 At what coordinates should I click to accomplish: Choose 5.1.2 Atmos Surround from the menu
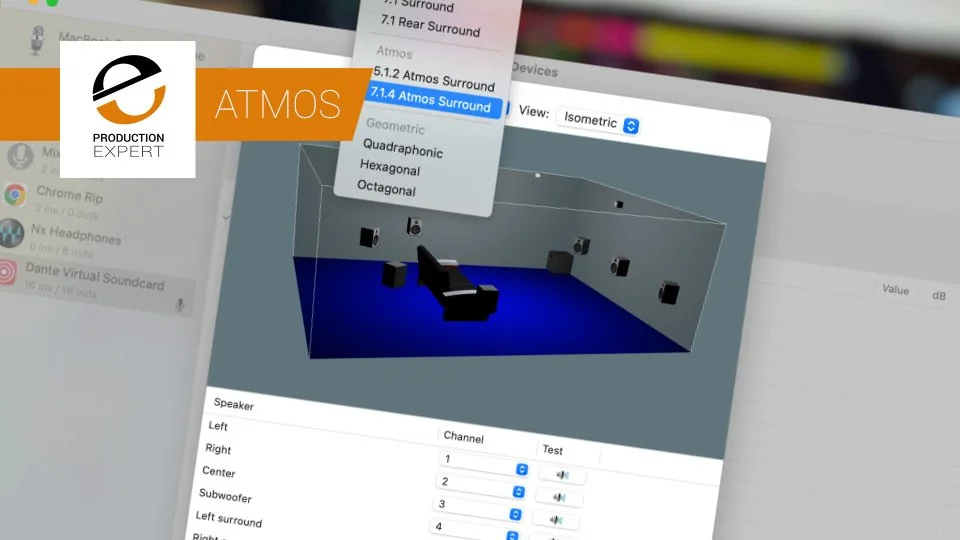pos(433,78)
